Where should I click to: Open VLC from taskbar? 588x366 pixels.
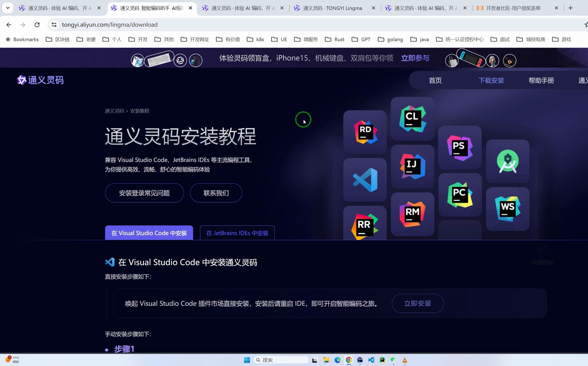pyautogui.click(x=405, y=360)
